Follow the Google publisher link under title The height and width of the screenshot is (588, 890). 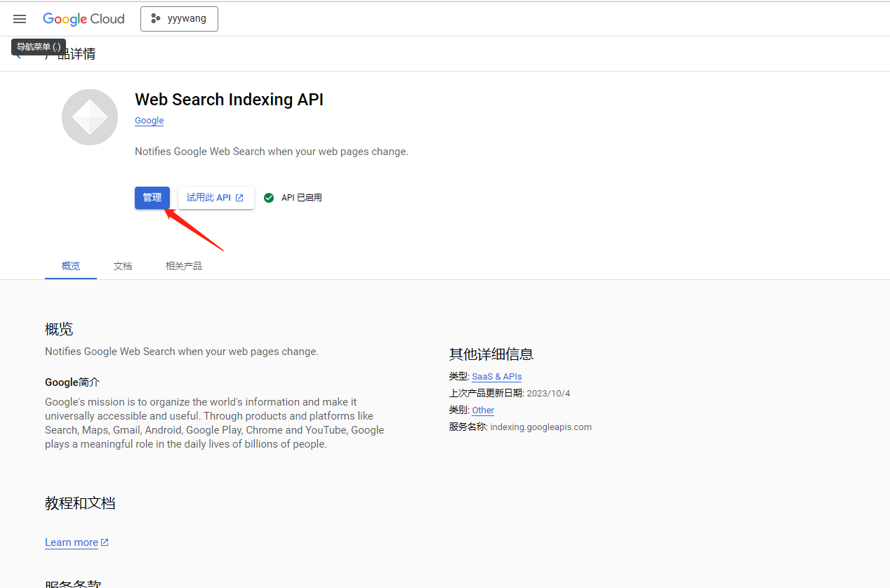pyautogui.click(x=149, y=121)
